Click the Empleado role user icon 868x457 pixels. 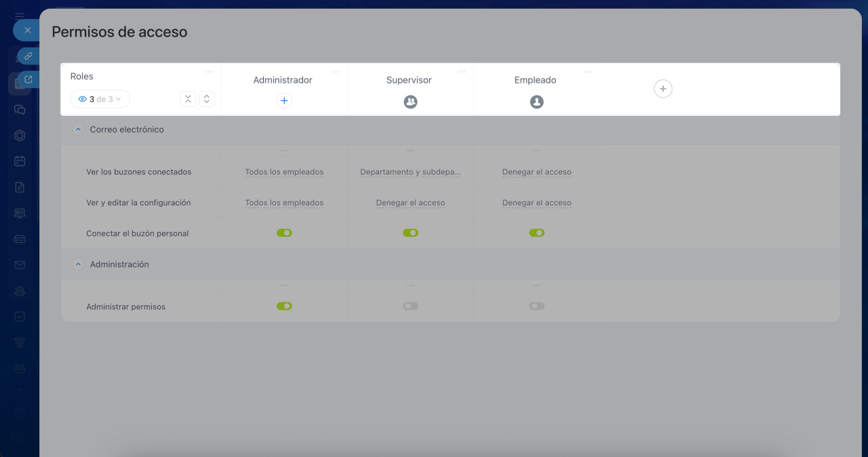536,102
